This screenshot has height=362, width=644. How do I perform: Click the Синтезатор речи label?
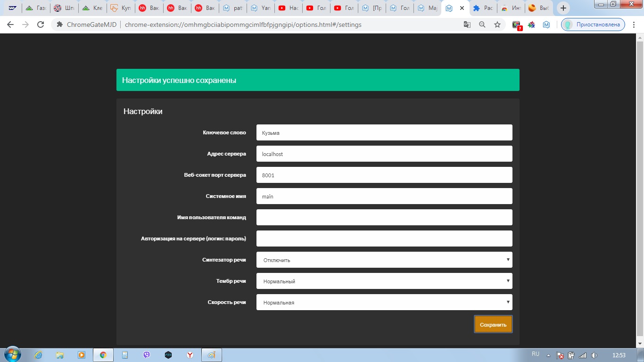tap(224, 260)
